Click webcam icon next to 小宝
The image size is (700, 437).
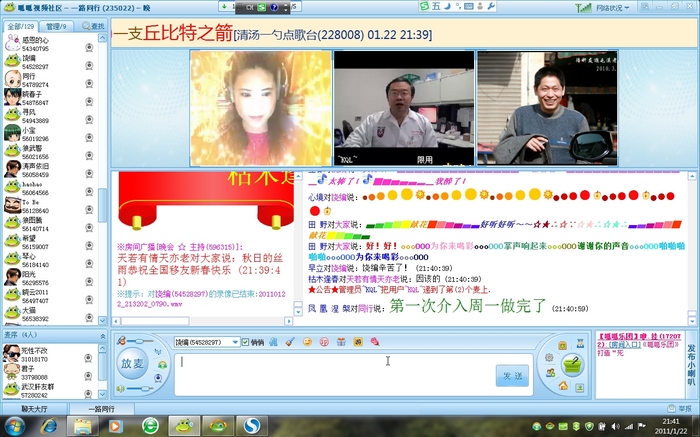89,137
